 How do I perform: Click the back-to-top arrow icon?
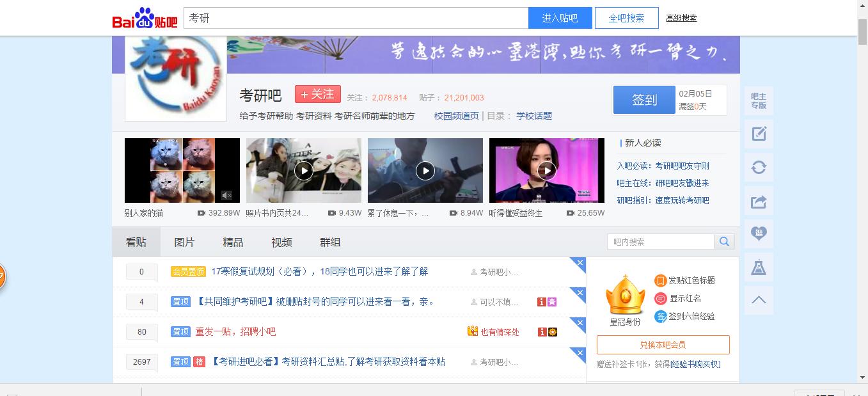[x=759, y=300]
